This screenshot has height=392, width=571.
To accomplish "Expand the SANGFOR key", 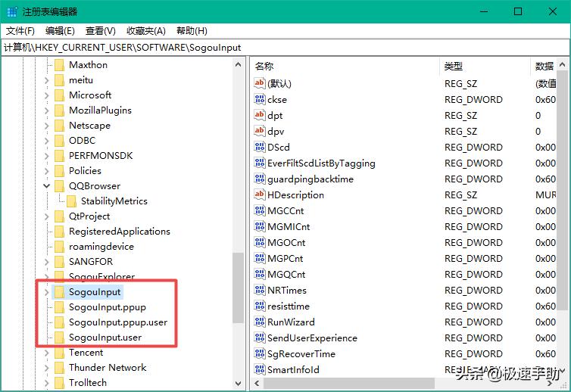I will [47, 262].
